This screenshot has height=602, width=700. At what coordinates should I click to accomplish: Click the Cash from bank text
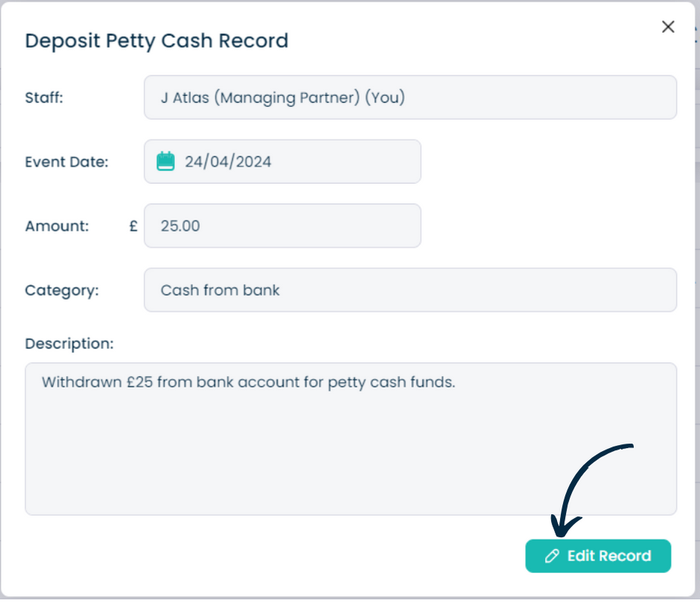coord(220,290)
